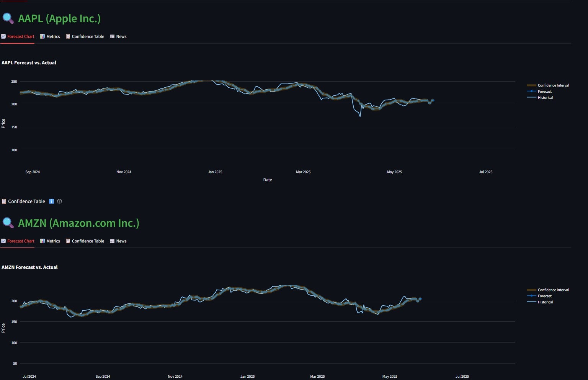Viewport: 588px width, 380px height.
Task: Click 'Nov 2024' date tick on AAPL chart
Action: coord(124,172)
